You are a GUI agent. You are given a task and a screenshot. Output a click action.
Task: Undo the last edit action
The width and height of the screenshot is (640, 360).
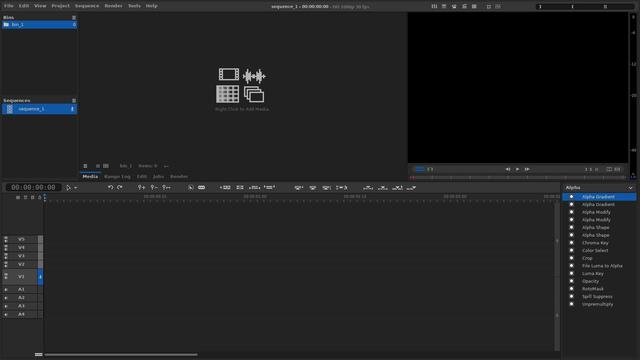110,187
